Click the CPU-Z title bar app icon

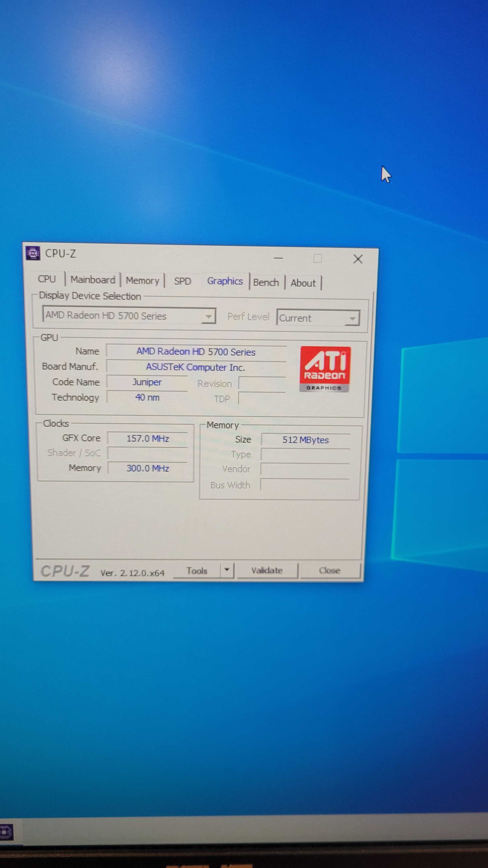pos(33,253)
